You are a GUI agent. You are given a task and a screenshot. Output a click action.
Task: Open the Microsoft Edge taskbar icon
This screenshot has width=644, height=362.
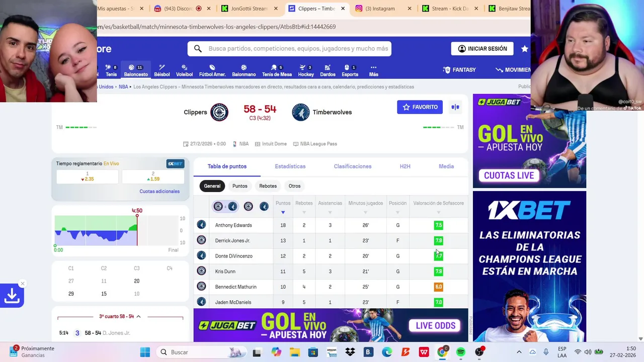coord(387,352)
